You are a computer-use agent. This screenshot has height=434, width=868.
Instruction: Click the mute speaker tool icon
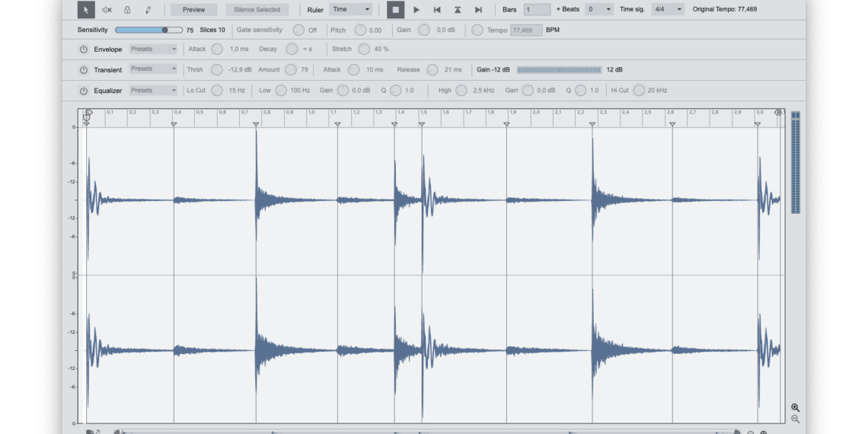(107, 10)
